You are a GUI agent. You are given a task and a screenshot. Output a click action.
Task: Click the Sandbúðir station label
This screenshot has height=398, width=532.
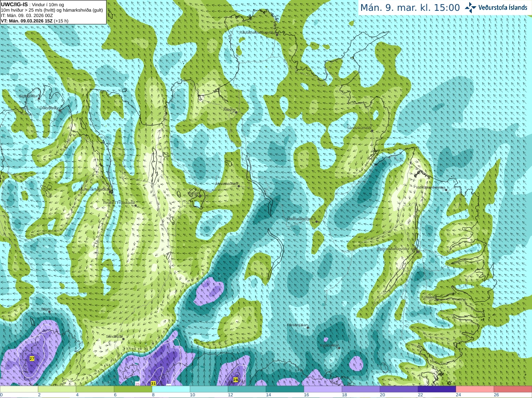point(114,337)
